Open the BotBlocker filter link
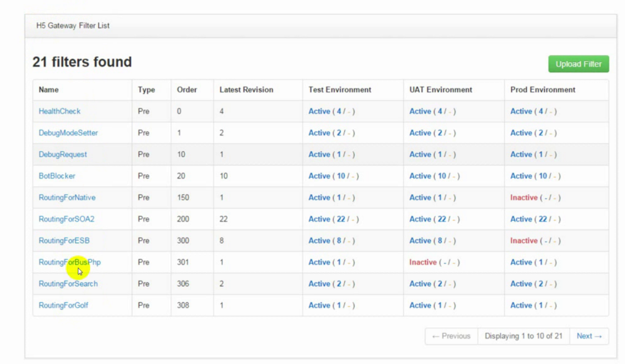Viewport: 625px width, 364px height. click(57, 176)
